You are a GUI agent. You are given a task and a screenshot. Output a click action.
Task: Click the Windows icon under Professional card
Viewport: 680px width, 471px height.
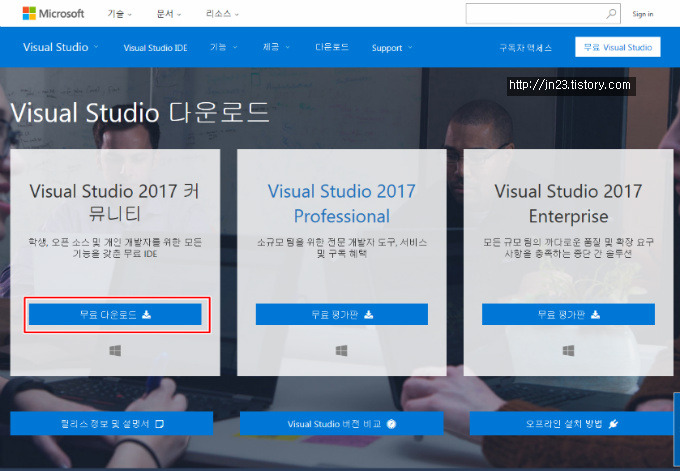[x=342, y=350]
